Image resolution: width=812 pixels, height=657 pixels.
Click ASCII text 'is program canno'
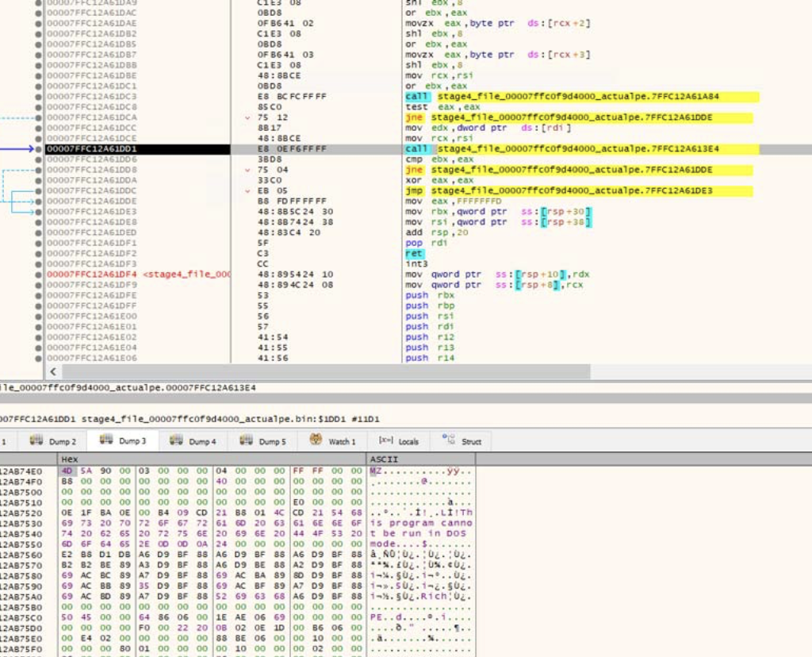(x=421, y=524)
